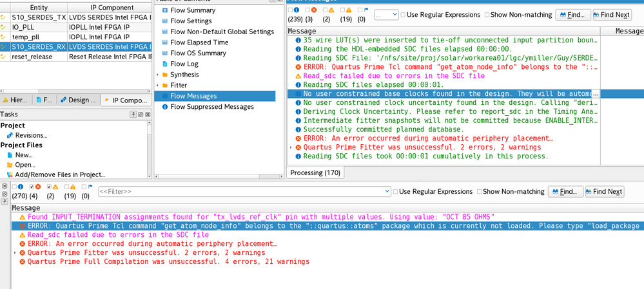Enable Use Regular Expressions in bottom Messages
Screen dimensions: 644x289
pos(396,192)
